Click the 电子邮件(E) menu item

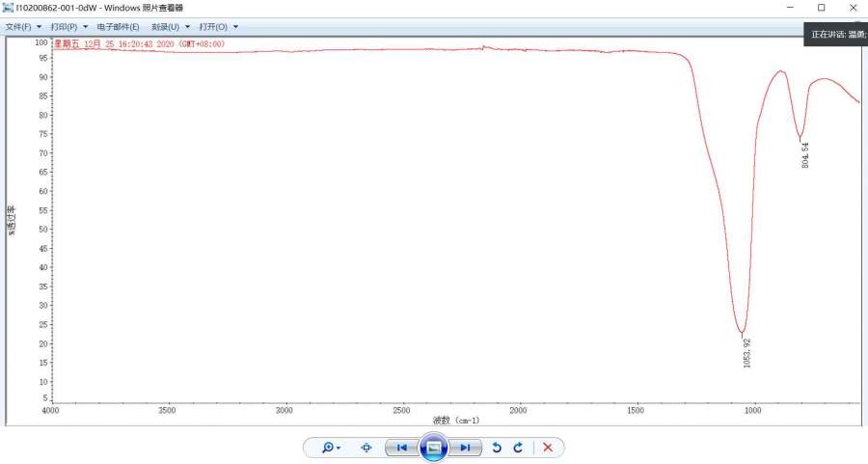tap(118, 27)
